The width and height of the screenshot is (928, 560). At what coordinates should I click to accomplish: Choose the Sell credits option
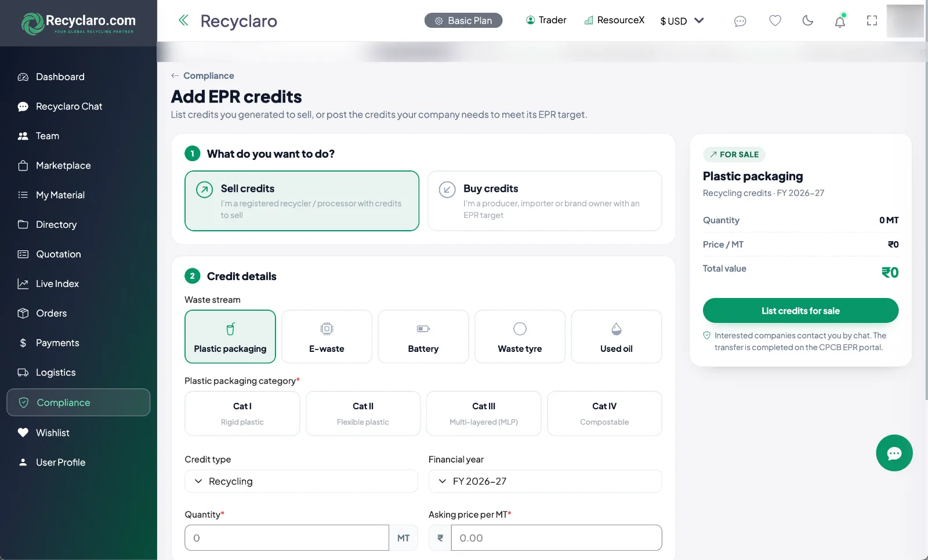pyautogui.click(x=302, y=201)
